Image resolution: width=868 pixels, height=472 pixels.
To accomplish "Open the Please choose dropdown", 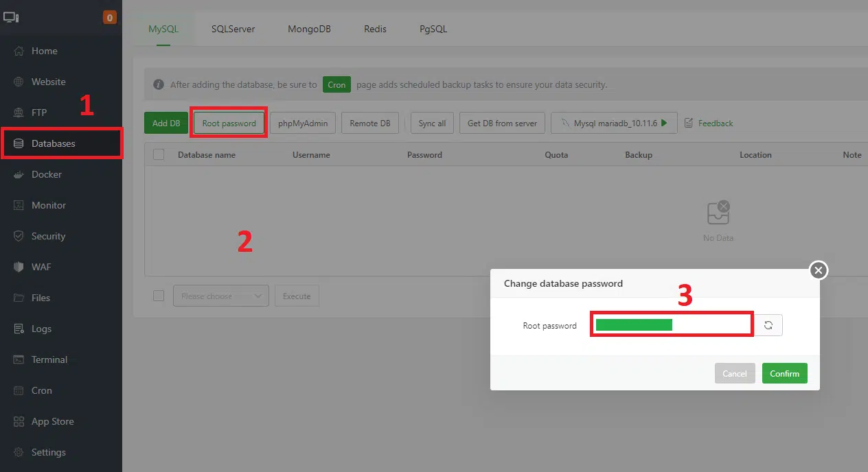I will coord(221,296).
